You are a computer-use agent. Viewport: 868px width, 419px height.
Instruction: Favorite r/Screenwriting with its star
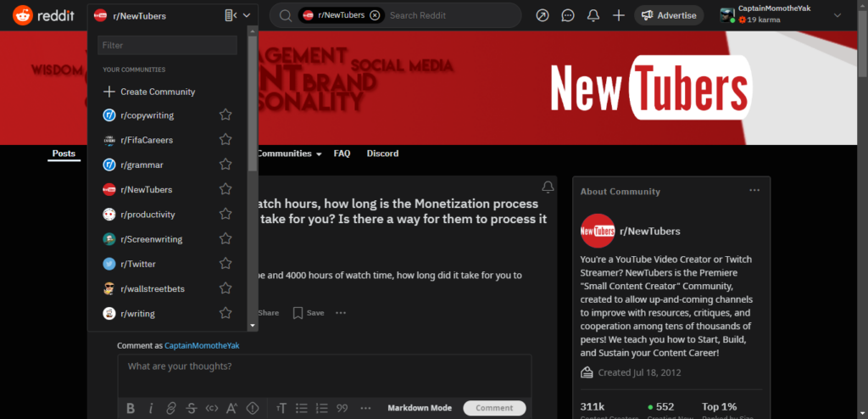(x=225, y=239)
